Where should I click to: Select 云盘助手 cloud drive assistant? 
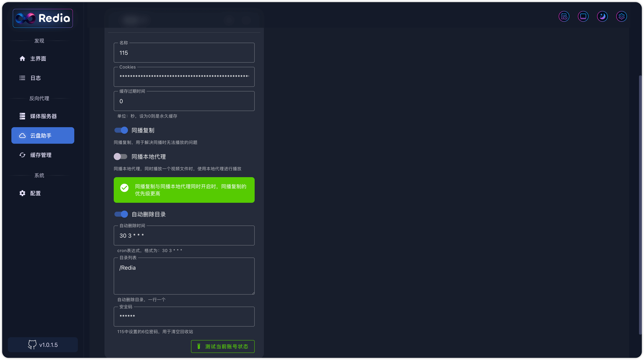pos(43,136)
